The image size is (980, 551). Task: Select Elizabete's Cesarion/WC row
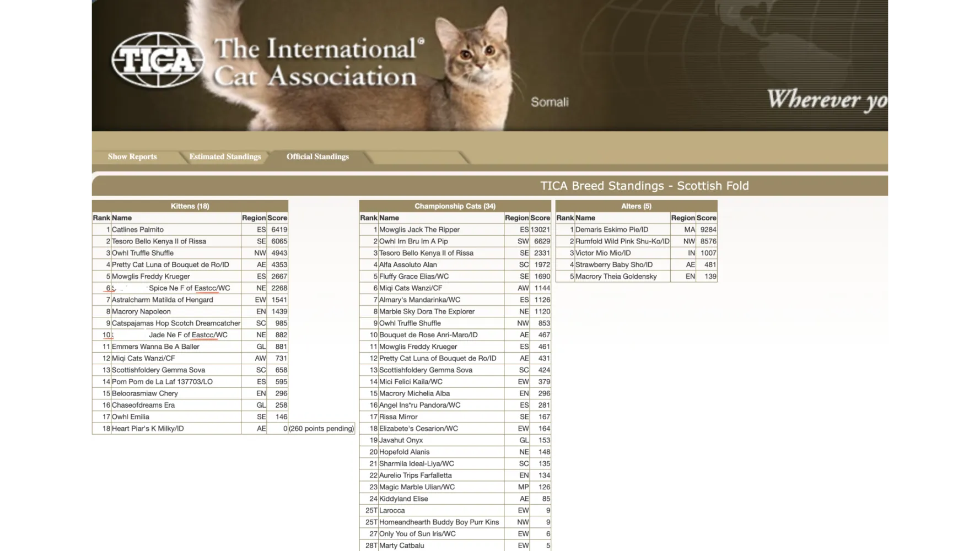[x=455, y=429]
